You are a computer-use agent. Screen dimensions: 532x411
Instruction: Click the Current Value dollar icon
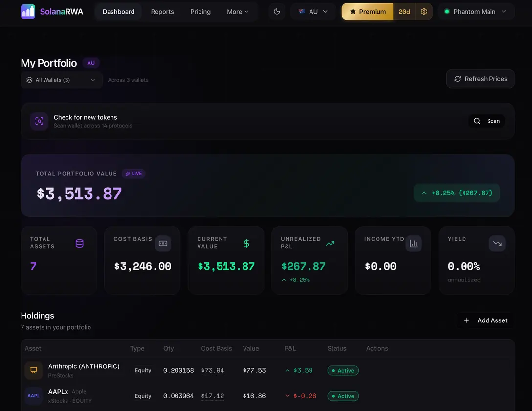pyautogui.click(x=246, y=243)
